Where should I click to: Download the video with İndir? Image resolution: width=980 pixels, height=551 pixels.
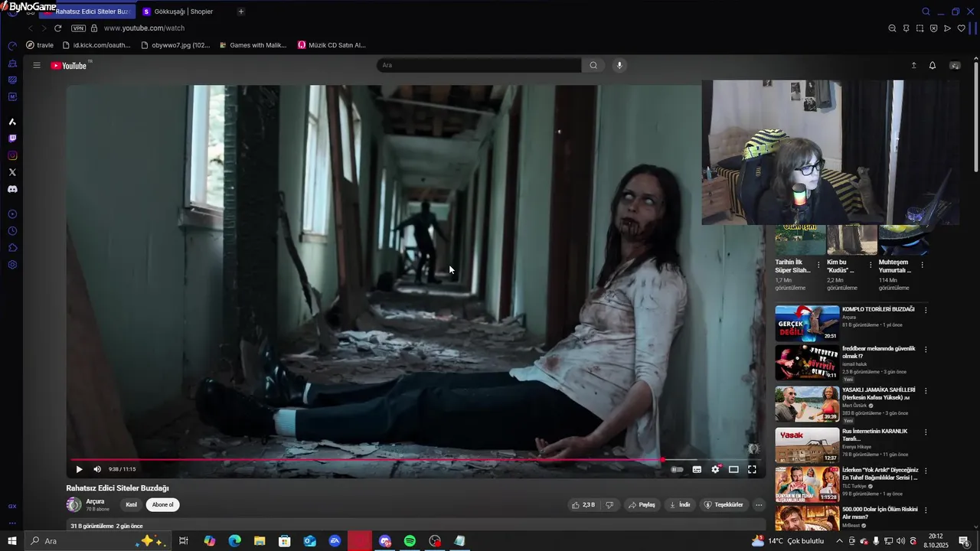click(x=680, y=505)
